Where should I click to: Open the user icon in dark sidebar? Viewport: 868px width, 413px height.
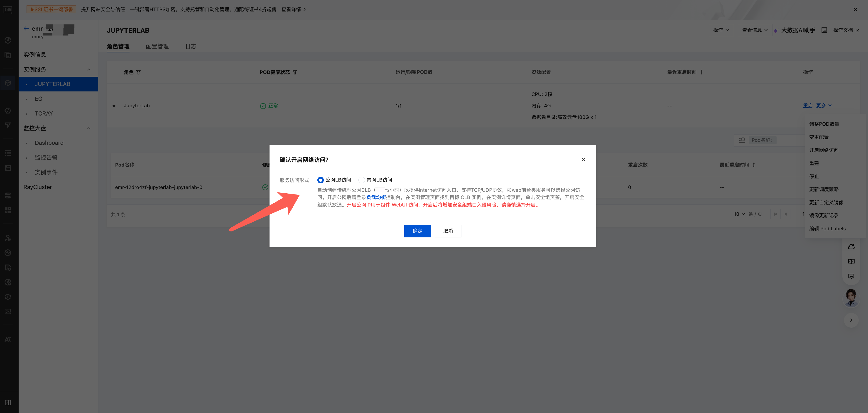[8, 238]
